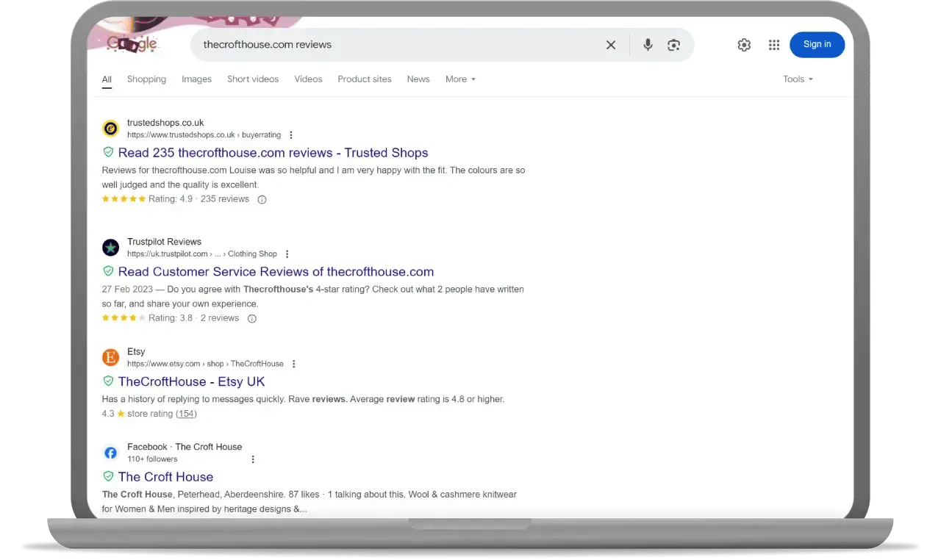Open rating info icon for 2 reviews
This screenshot has width=941, height=560.
pos(251,318)
